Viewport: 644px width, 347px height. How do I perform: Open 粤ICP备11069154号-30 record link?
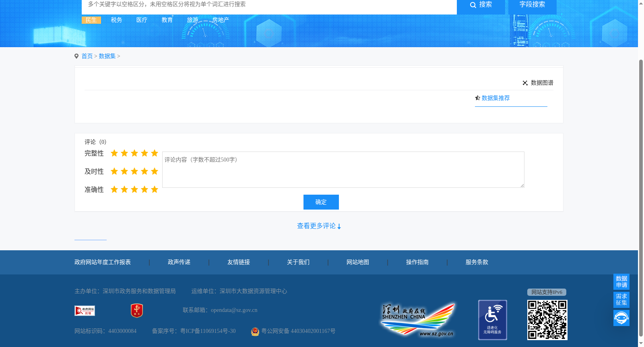pyautogui.click(x=208, y=331)
